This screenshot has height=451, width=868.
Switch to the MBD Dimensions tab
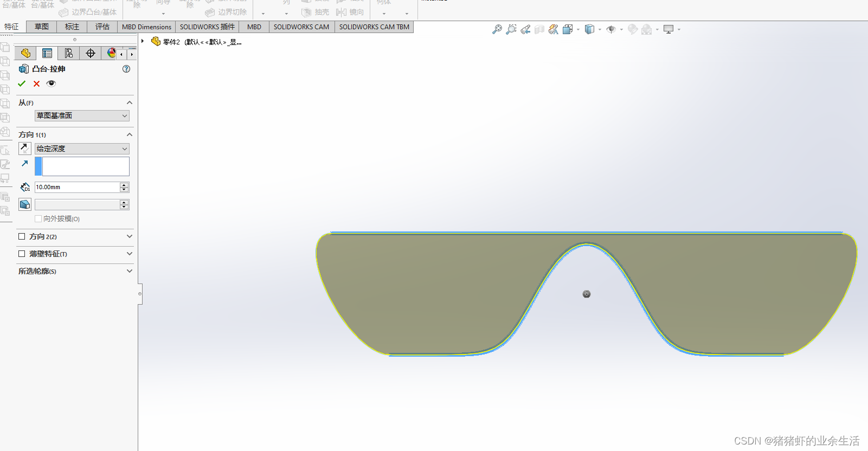(146, 27)
